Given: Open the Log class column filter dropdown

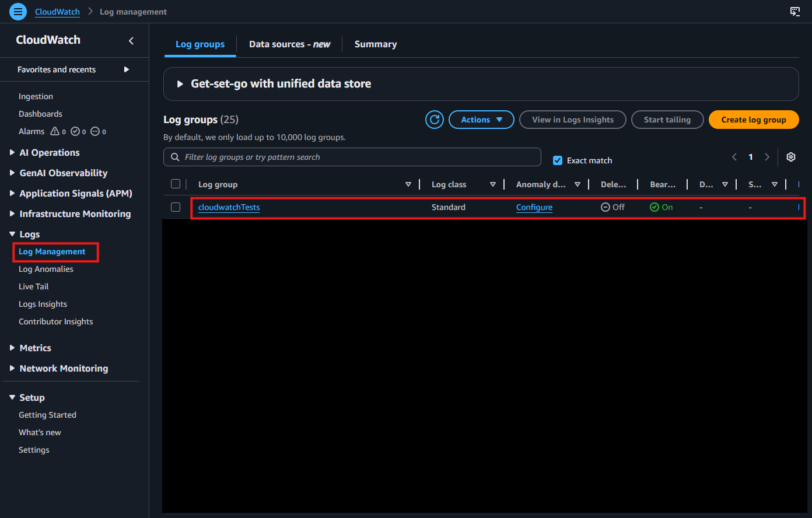Looking at the screenshot, I should pos(493,184).
